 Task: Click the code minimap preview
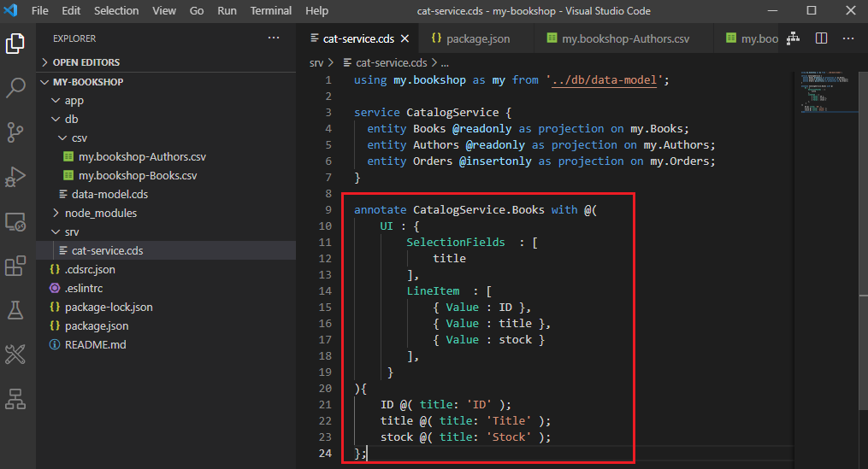(x=827, y=90)
